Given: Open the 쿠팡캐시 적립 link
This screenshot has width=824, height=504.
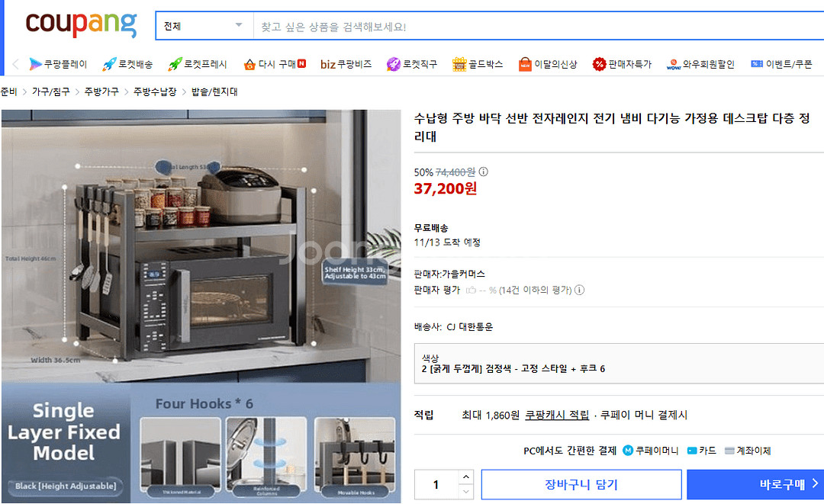Looking at the screenshot, I should [x=554, y=414].
